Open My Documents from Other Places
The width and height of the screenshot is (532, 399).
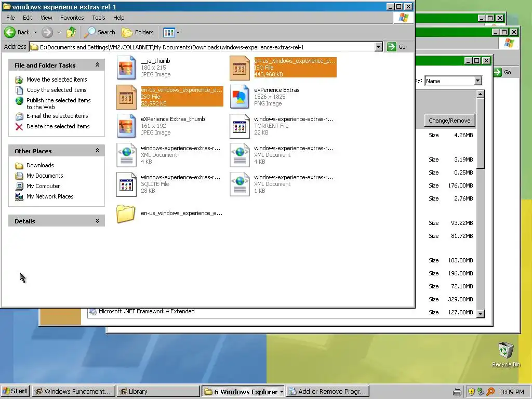tap(45, 176)
